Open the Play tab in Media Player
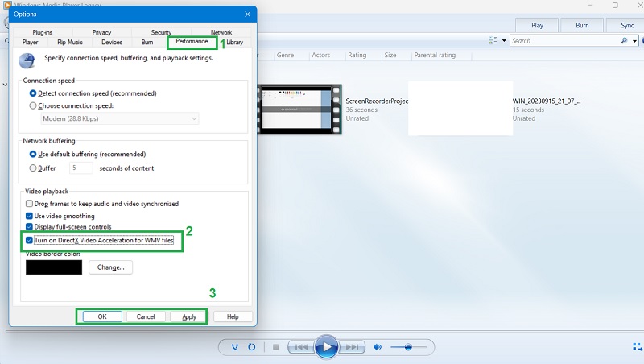This screenshot has width=644, height=364. click(537, 26)
